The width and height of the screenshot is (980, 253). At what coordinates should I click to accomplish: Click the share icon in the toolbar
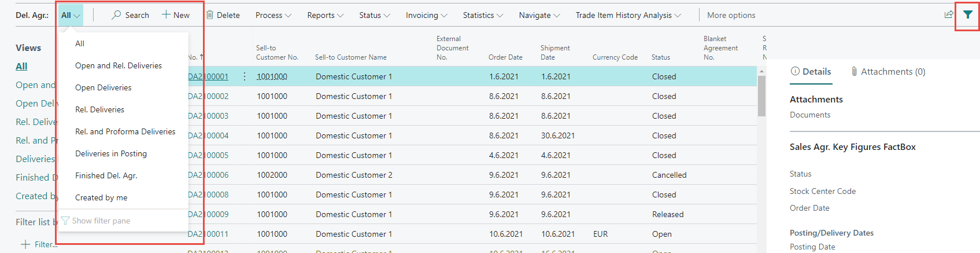pos(948,15)
